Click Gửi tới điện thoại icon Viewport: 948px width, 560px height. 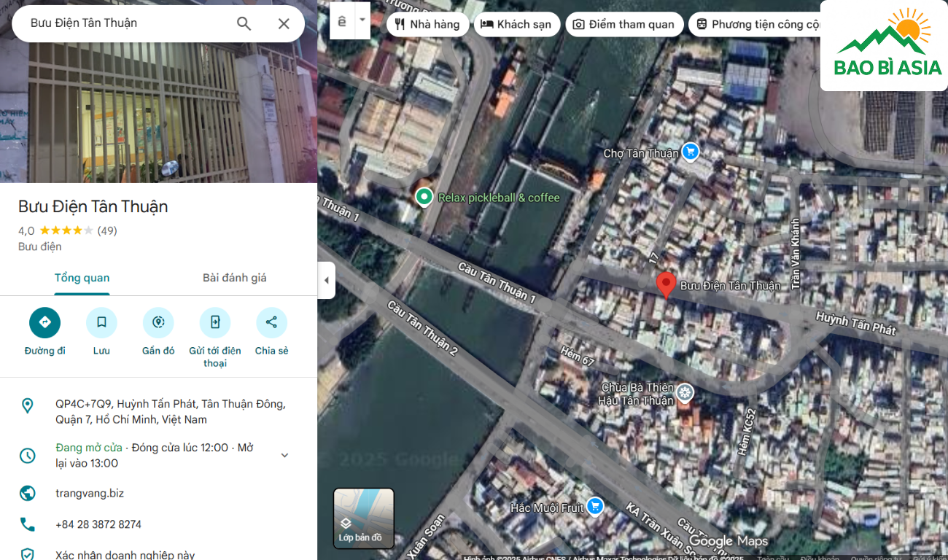tap(215, 322)
